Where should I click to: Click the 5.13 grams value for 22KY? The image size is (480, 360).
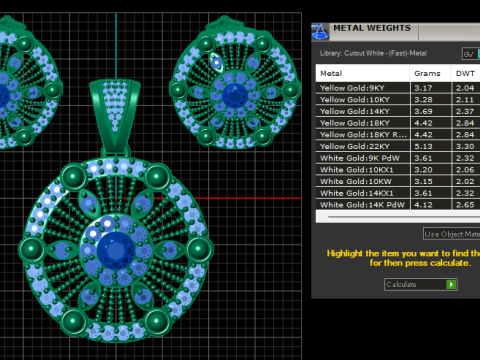pos(423,146)
